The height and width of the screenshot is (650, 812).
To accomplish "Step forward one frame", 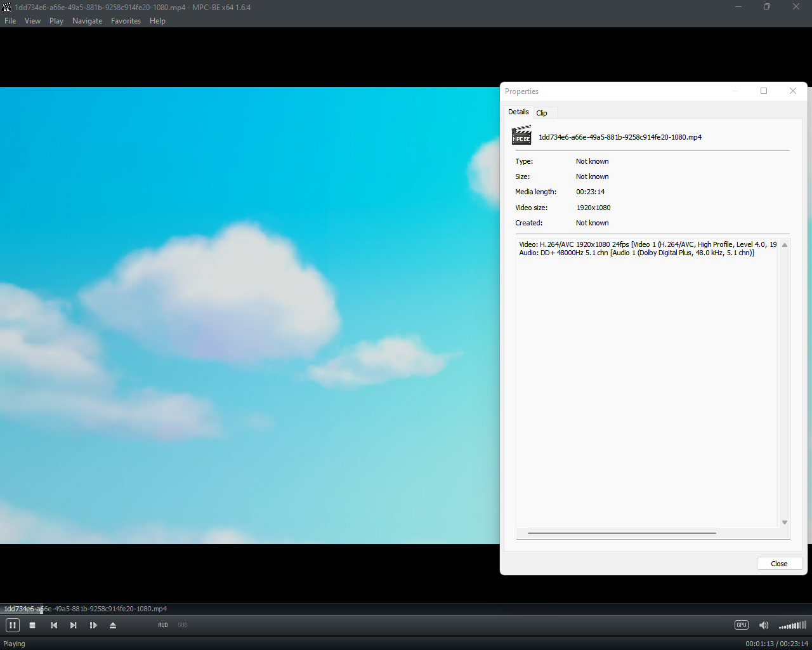I will [x=93, y=625].
